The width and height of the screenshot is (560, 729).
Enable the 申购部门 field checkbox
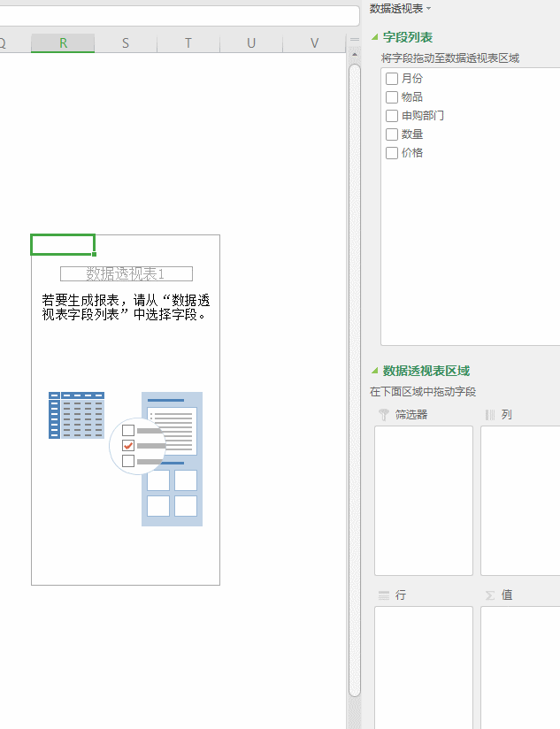[392, 116]
